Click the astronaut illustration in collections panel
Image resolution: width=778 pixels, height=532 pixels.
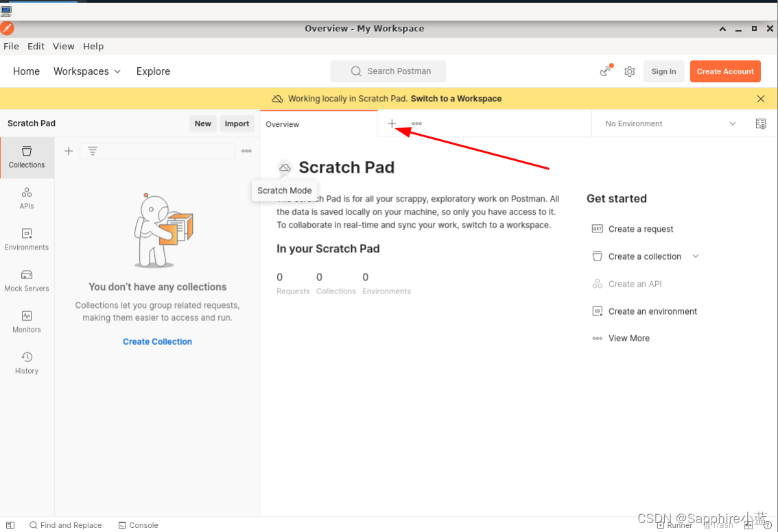coord(163,230)
